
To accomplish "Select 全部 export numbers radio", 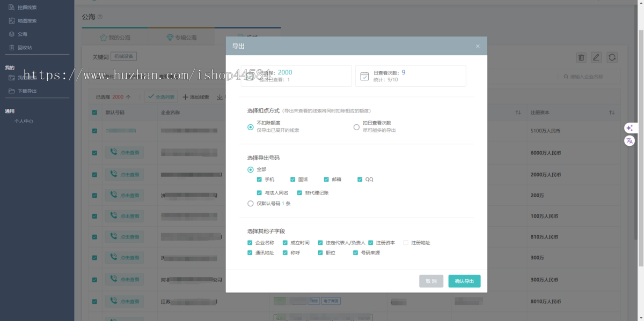I will click(x=251, y=169).
